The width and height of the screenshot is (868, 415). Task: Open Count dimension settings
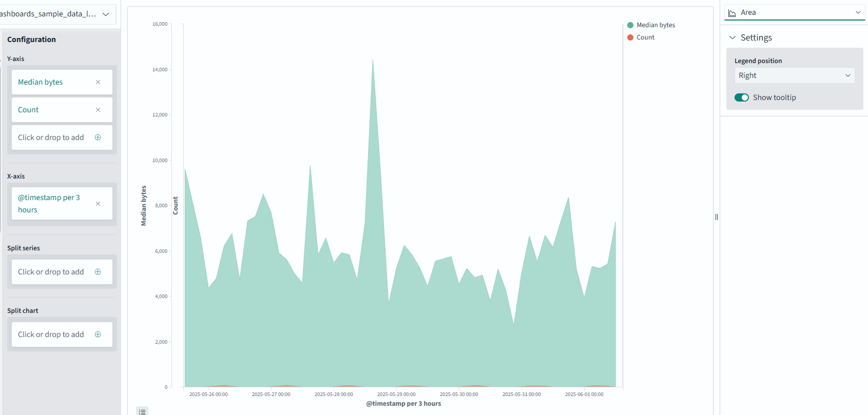pyautogui.click(x=28, y=110)
